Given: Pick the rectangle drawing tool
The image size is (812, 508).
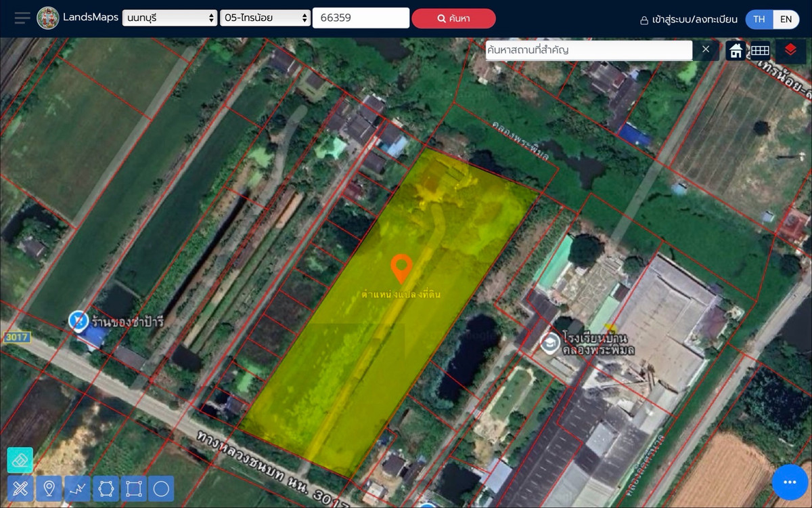Looking at the screenshot, I should (133, 488).
